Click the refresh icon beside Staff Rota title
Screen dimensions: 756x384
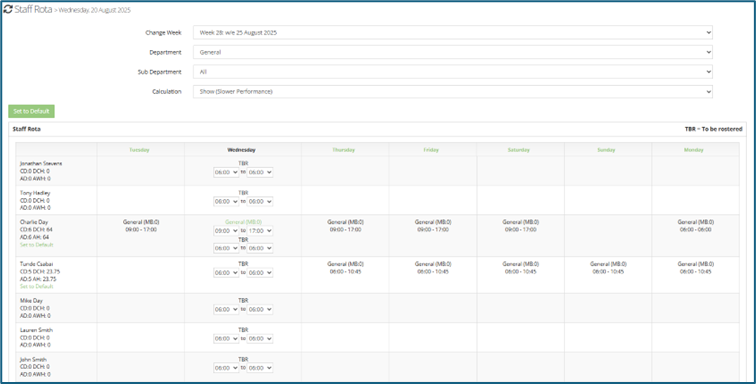[x=8, y=9]
